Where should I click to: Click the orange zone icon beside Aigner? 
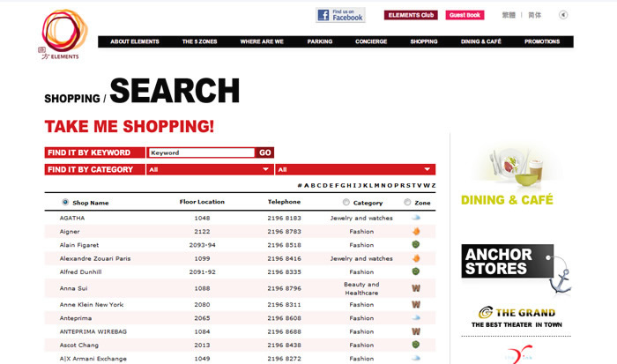tap(415, 231)
